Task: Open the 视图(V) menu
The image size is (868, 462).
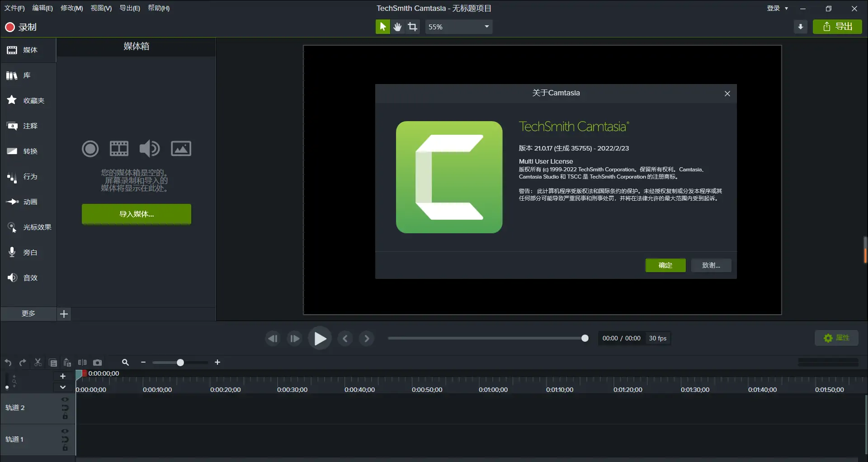Action: tap(101, 8)
